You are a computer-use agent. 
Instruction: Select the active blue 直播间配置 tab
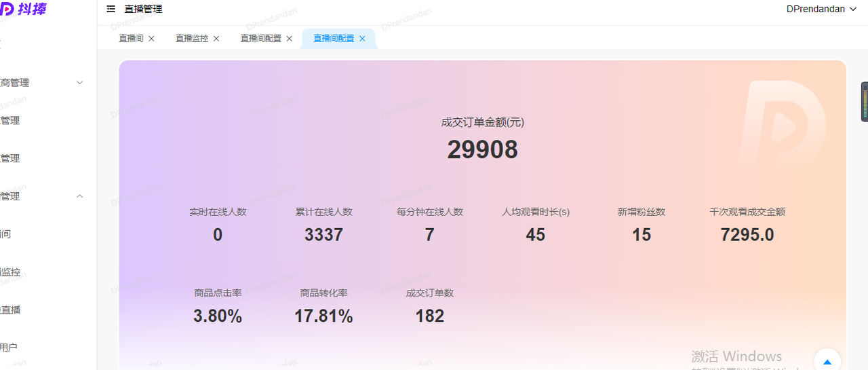[x=334, y=39]
